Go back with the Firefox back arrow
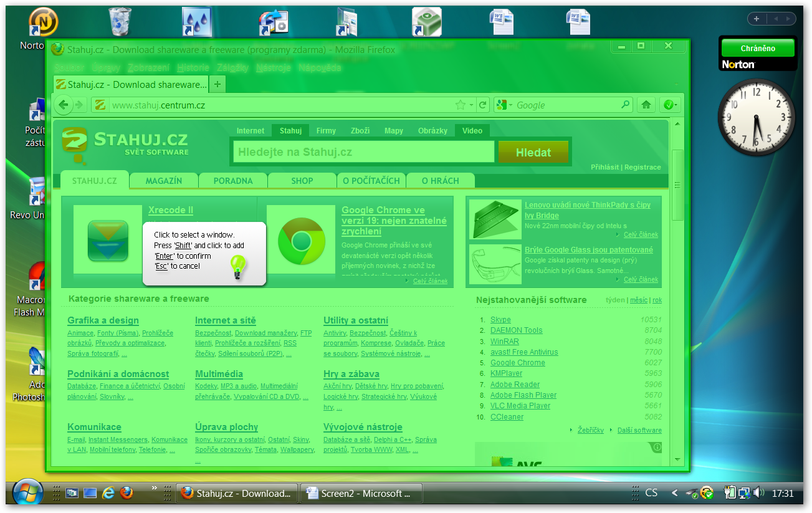Image resolution: width=812 pixels, height=513 pixels. [x=64, y=105]
